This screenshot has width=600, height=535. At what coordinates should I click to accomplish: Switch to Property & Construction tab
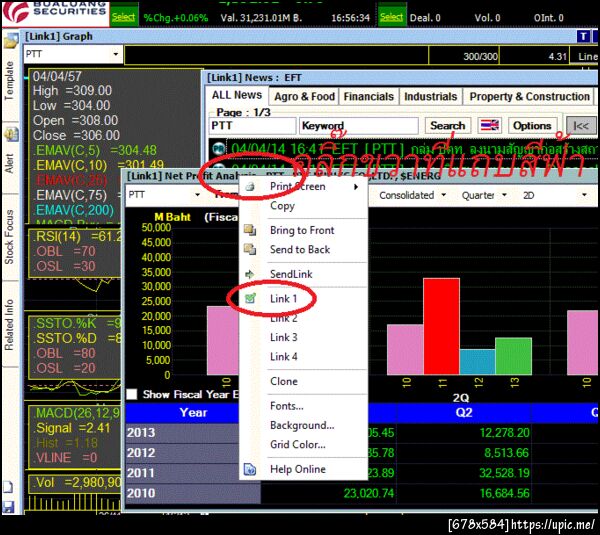[530, 96]
